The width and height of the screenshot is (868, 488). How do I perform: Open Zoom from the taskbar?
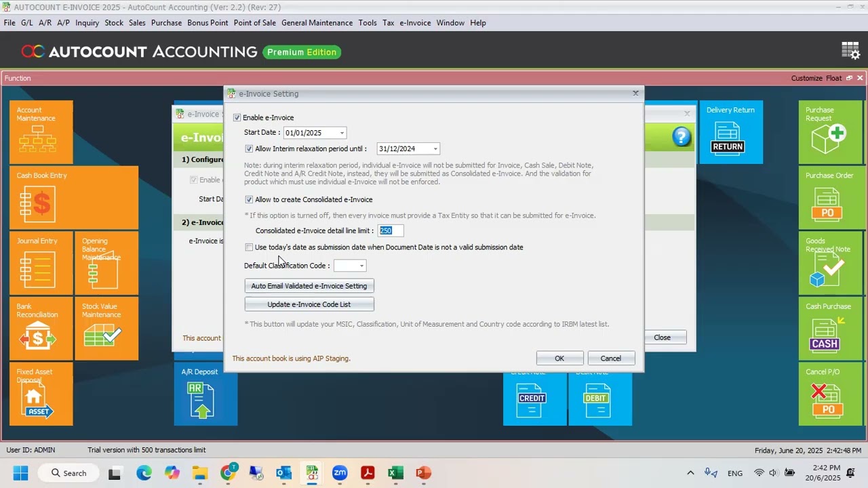(x=340, y=473)
